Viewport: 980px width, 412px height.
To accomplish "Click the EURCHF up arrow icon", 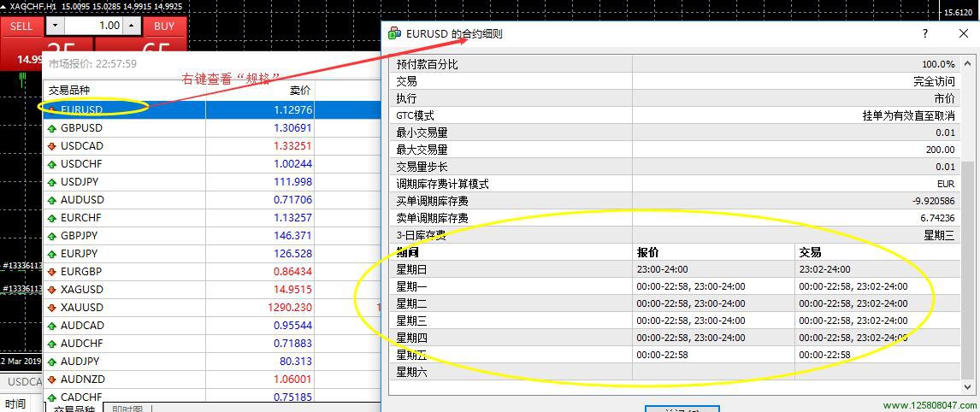I will click(x=52, y=218).
